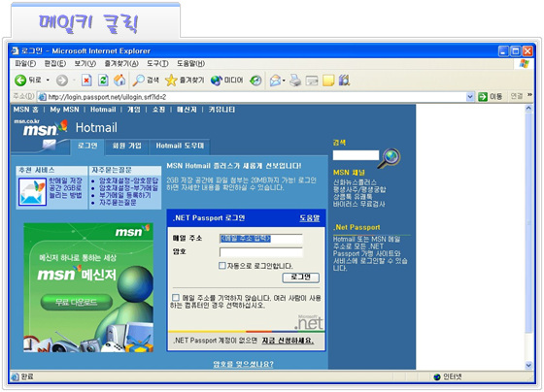Click the 지금 신청하세요 link
Viewport: 544px width, 392px height.
pos(288,341)
